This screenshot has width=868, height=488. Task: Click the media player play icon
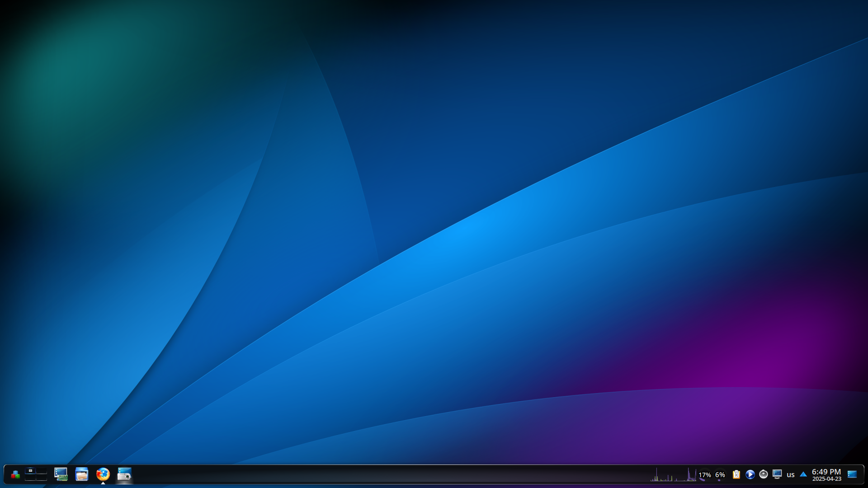[750, 474]
